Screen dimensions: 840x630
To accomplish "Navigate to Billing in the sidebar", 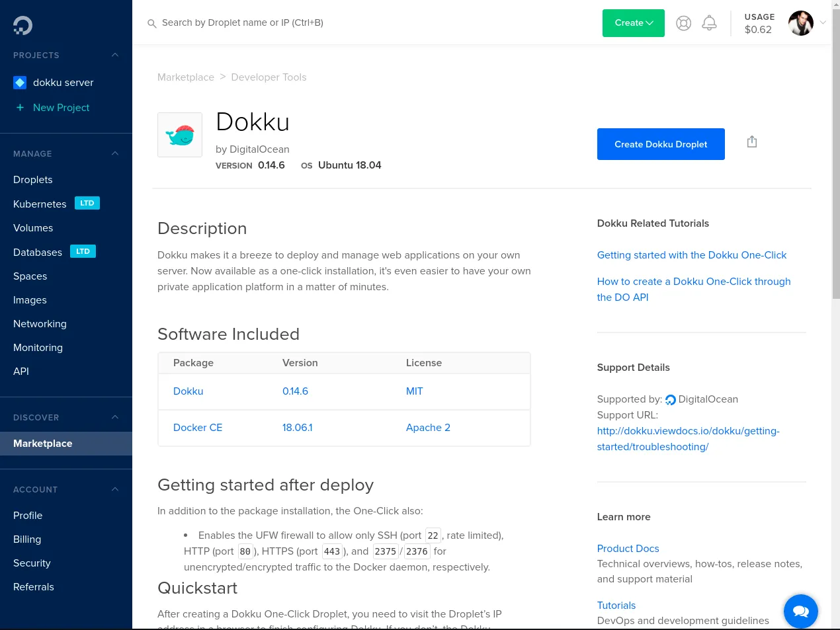I will click(27, 539).
